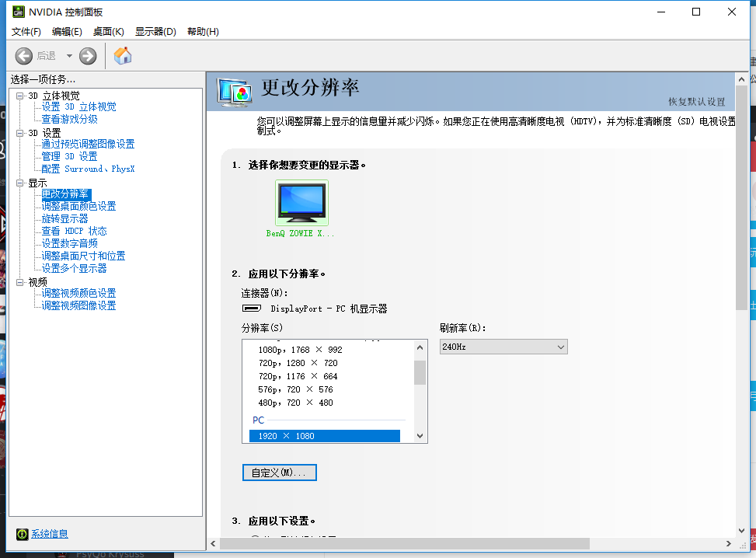Open 设置 3D 立体视觉 task

(78, 106)
